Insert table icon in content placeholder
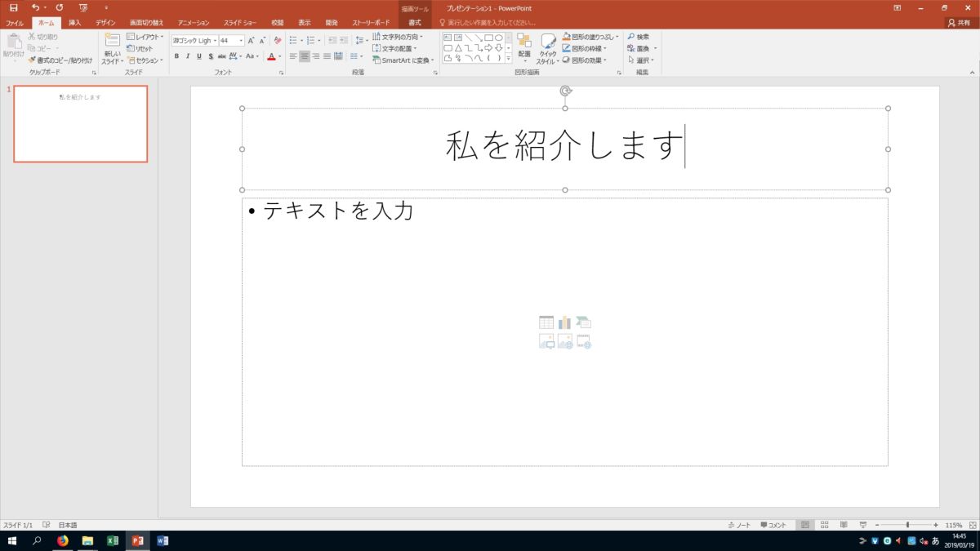The height and width of the screenshot is (551, 980). 546,322
